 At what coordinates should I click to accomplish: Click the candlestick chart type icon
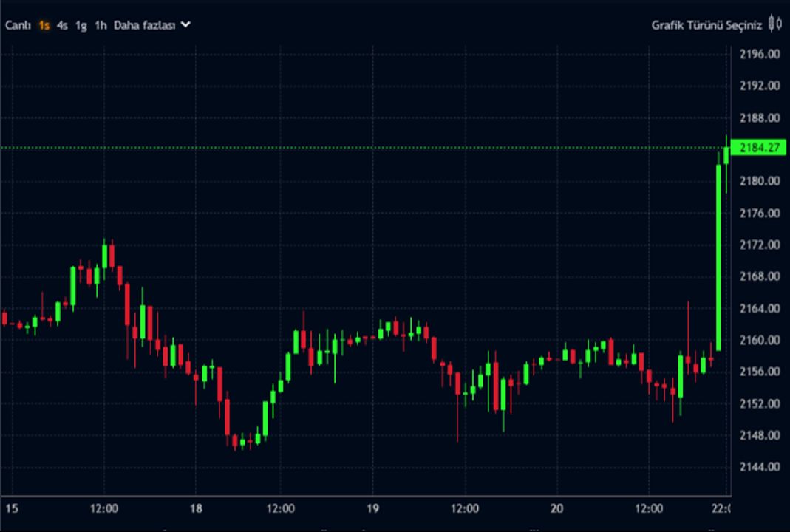(x=774, y=24)
